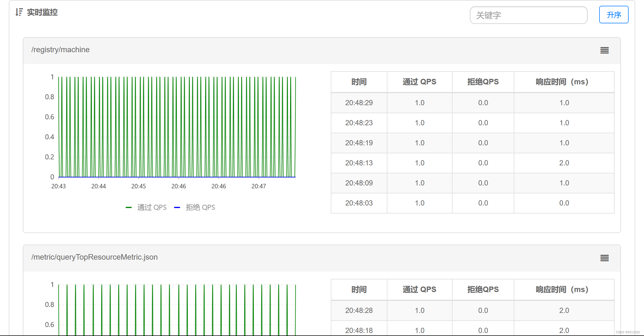Click the 时间 column header in first table
The width and height of the screenshot is (644, 336).
(359, 82)
